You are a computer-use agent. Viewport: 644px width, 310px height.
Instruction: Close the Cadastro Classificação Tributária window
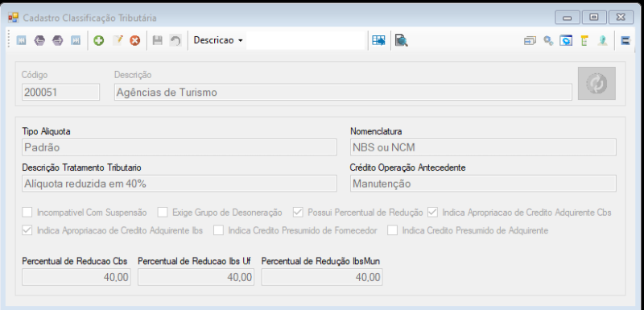pos(620,17)
